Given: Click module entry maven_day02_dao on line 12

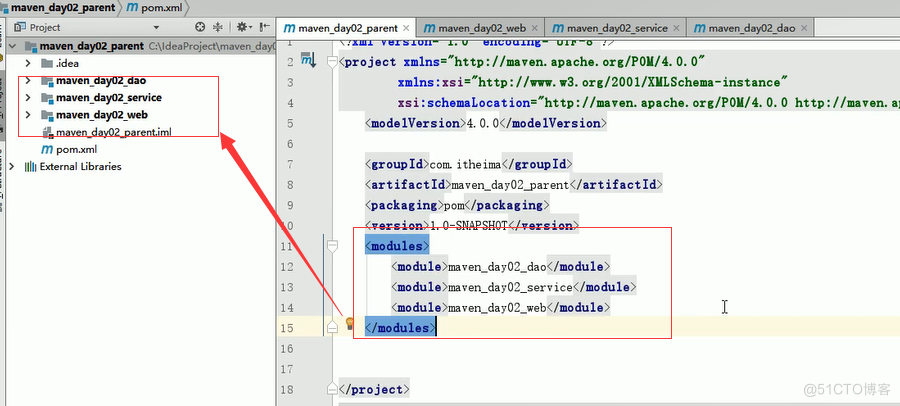Looking at the screenshot, I should point(497,266).
